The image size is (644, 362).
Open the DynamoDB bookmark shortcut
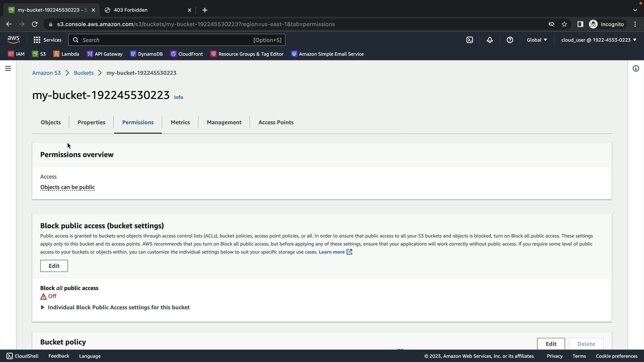[x=146, y=54]
